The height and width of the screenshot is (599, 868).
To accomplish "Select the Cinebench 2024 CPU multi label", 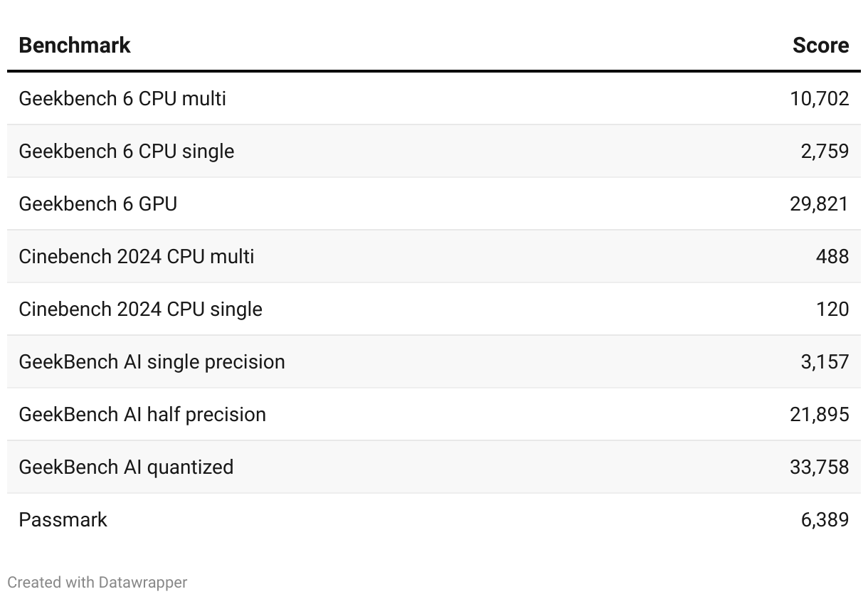I will coord(137,256).
